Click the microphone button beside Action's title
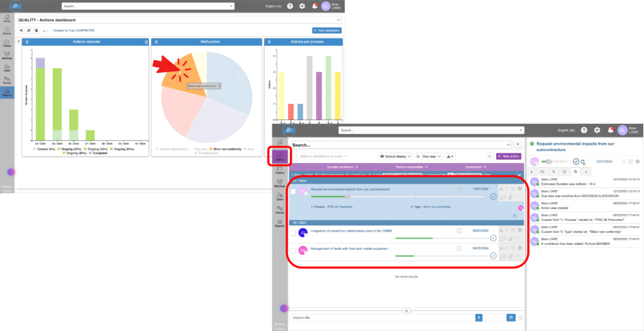This screenshot has width=644, height=331. (x=479, y=317)
